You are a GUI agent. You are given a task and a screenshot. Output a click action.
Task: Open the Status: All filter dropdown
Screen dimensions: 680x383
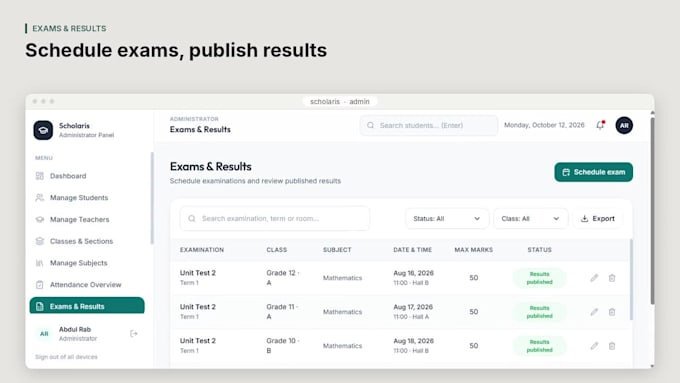447,219
